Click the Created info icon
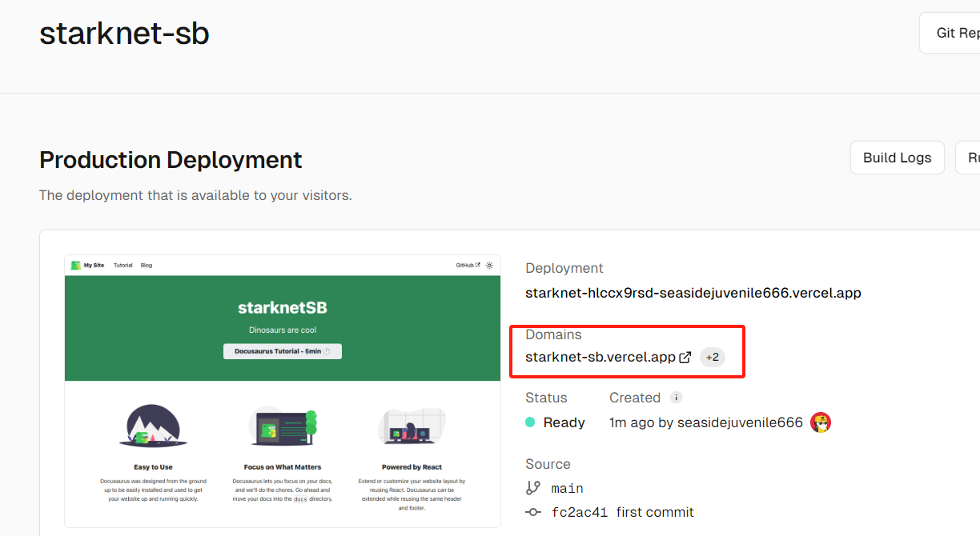Image resolution: width=980 pixels, height=536 pixels. (676, 398)
